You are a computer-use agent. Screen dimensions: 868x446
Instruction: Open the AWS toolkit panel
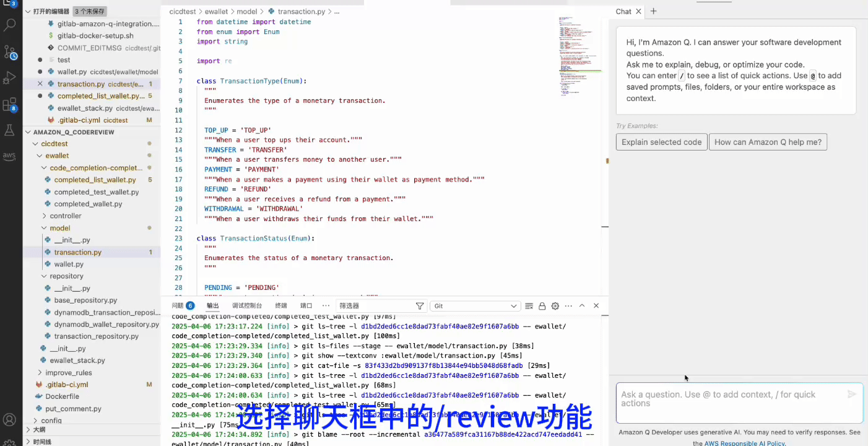(x=10, y=156)
